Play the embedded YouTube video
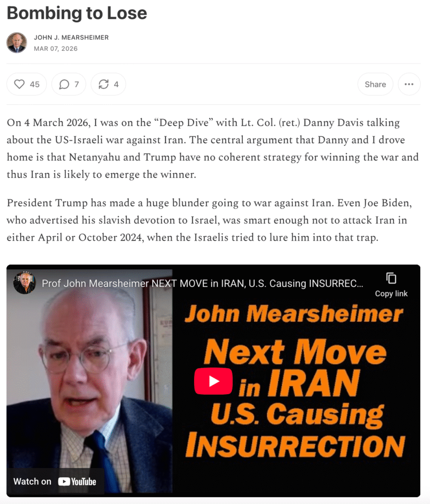430x504 pixels. click(x=213, y=381)
